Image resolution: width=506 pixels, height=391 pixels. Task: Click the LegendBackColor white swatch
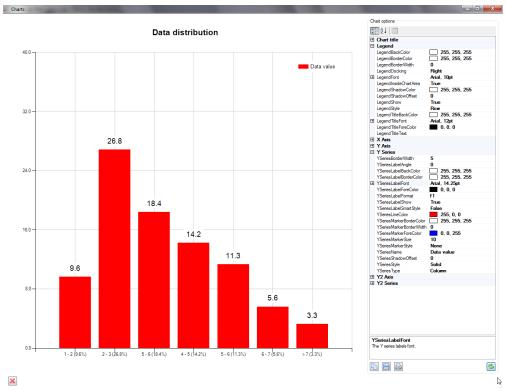pos(433,52)
